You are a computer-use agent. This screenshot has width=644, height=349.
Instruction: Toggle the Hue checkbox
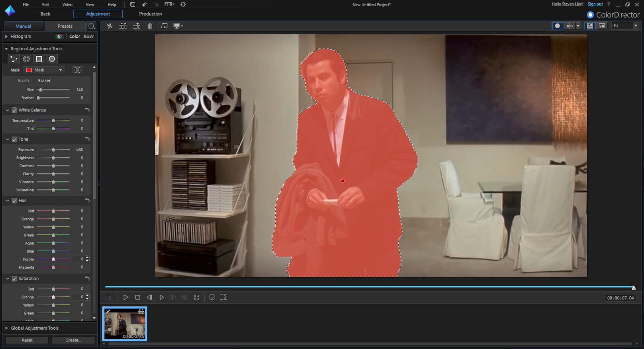(x=14, y=201)
